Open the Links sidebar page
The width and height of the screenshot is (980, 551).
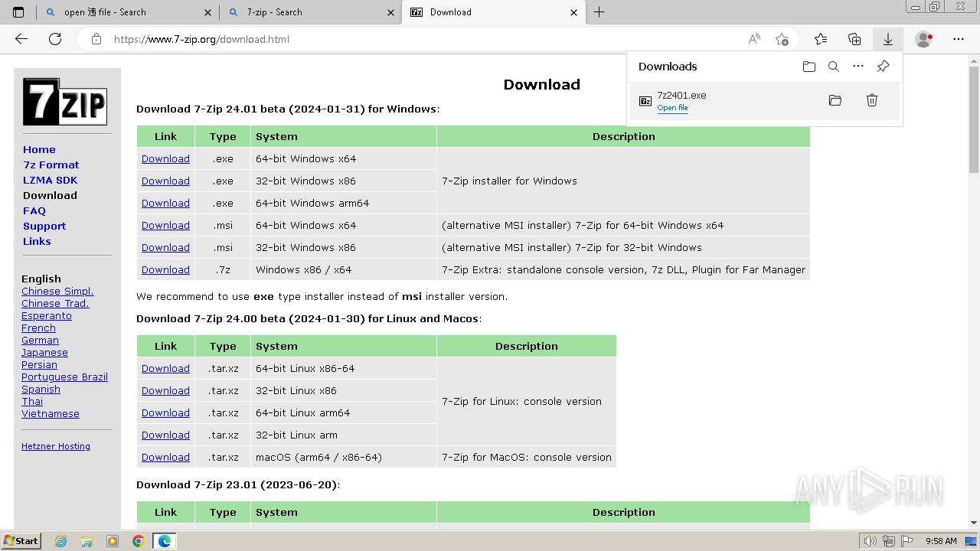click(x=37, y=241)
